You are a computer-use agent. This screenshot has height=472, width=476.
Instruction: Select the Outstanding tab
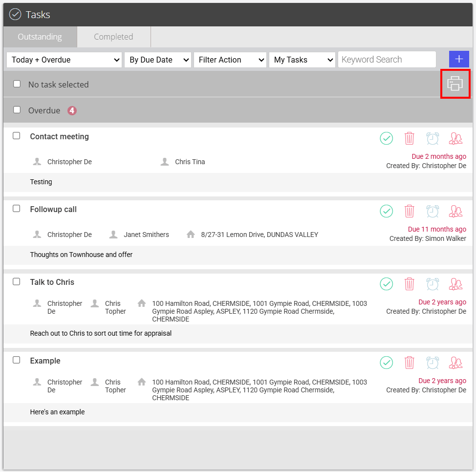coord(40,37)
